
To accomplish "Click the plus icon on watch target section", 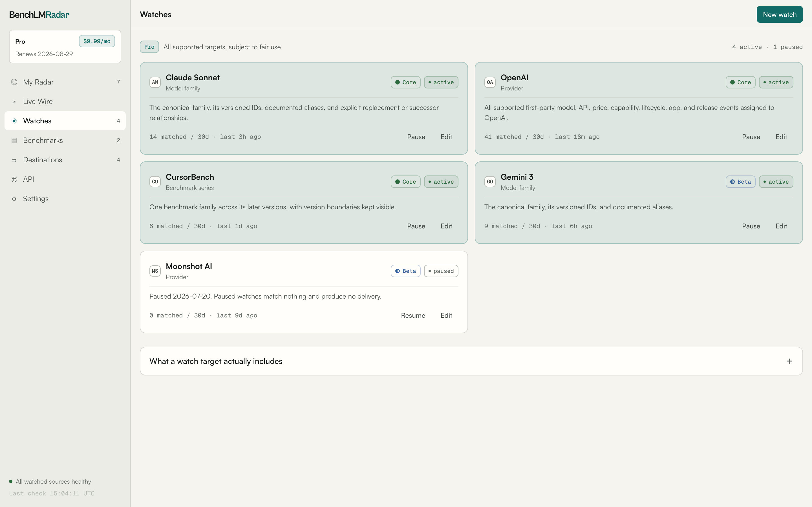I will pyautogui.click(x=789, y=361).
